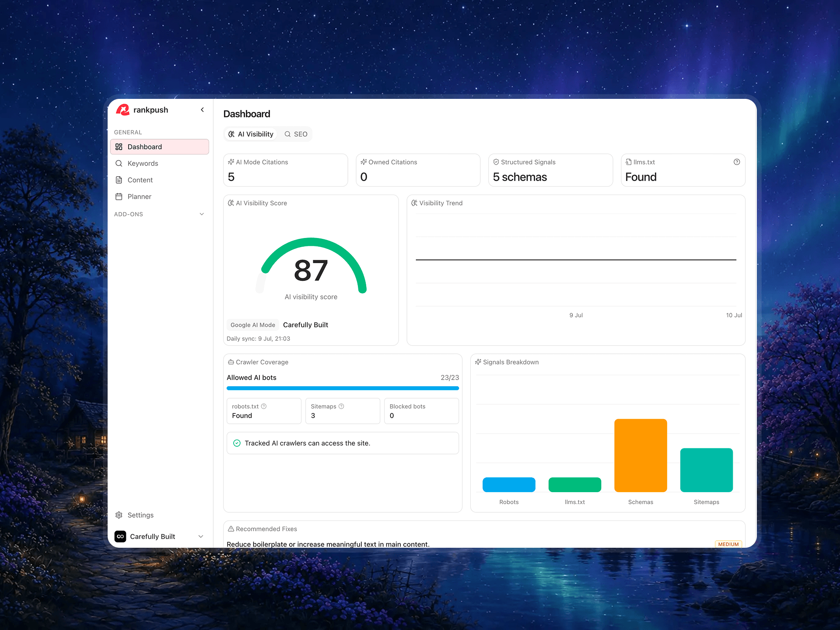This screenshot has height=630, width=840.
Task: Click the 'Dashboard' page heading
Action: (247, 114)
